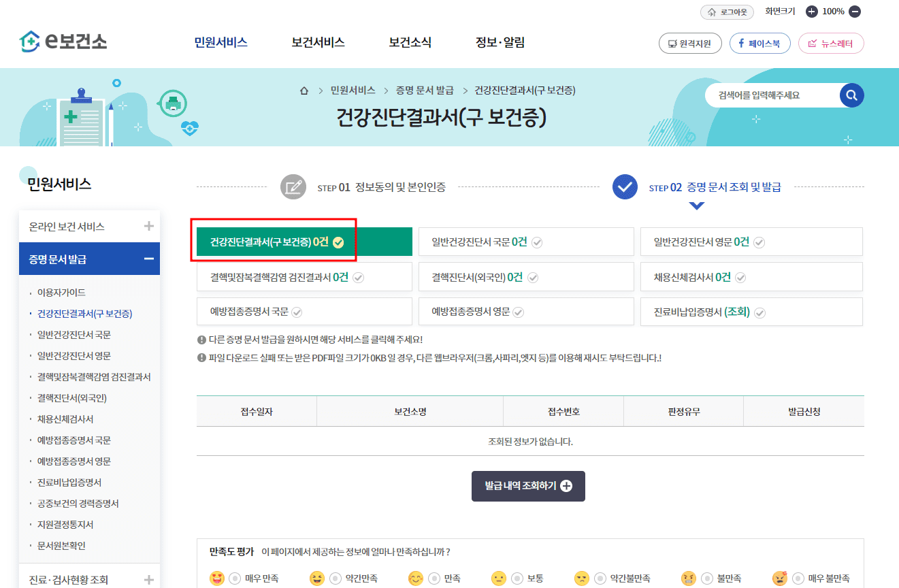
Task: Open the 보건서비스 top menu
Action: (317, 41)
